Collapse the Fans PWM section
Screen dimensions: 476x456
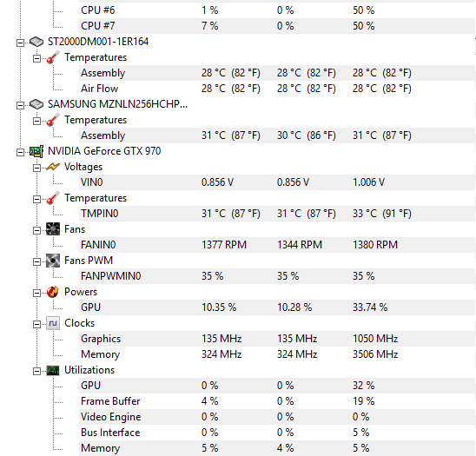tap(36, 261)
